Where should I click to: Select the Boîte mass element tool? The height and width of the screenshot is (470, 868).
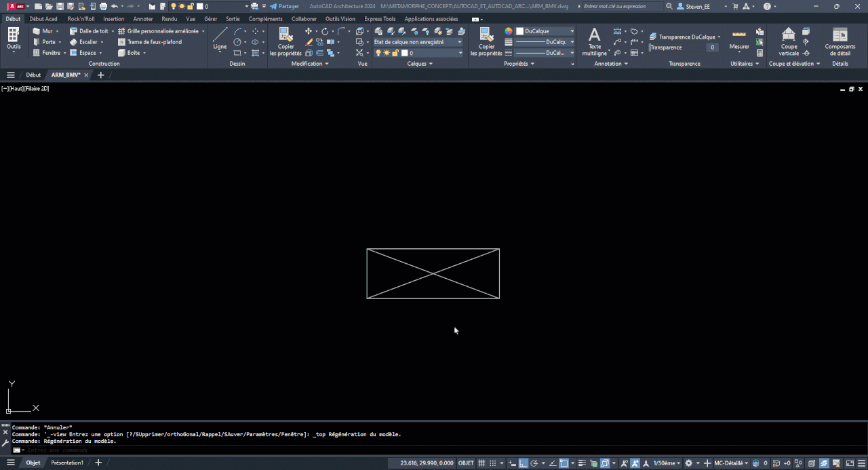pyautogui.click(x=129, y=53)
